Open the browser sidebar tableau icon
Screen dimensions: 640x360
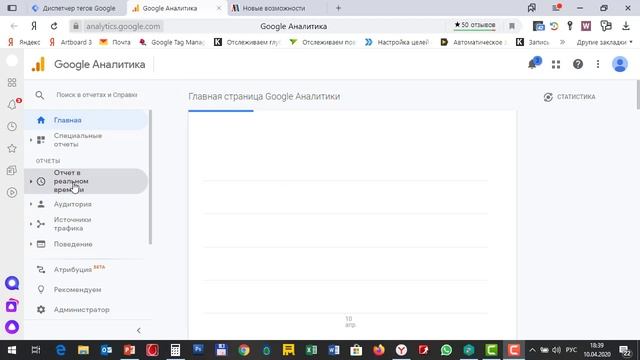tap(12, 82)
